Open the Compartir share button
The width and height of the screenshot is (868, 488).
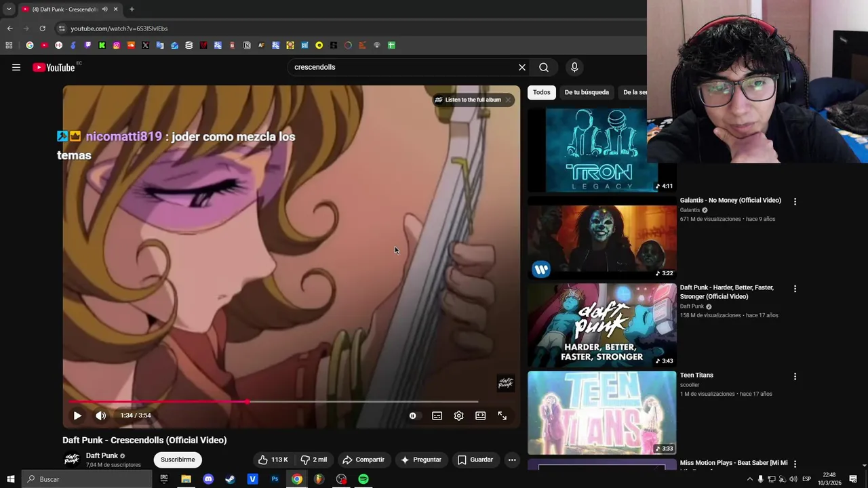tap(363, 460)
